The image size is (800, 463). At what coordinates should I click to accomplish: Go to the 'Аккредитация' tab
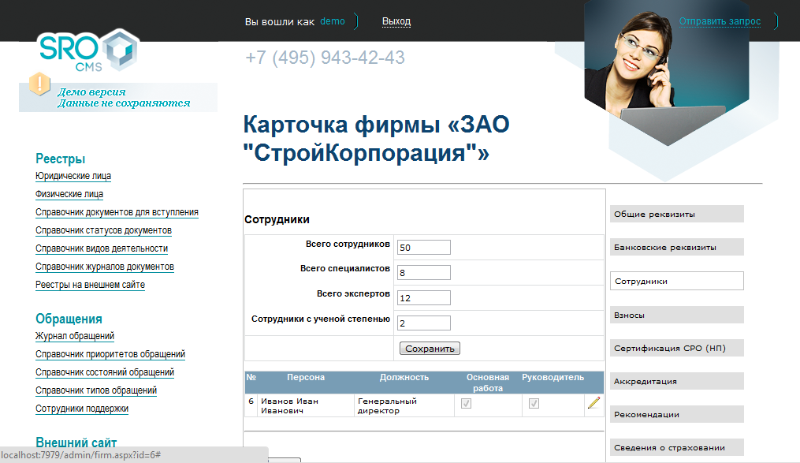click(676, 381)
